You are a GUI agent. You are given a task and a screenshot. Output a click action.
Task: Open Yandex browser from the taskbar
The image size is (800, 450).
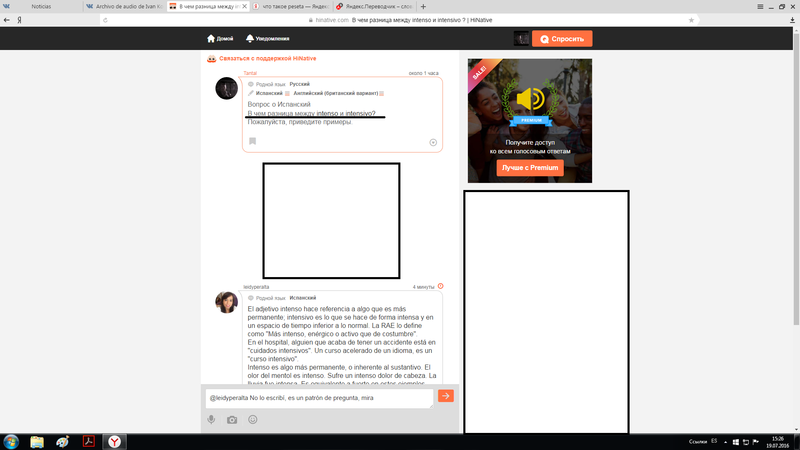(x=114, y=442)
